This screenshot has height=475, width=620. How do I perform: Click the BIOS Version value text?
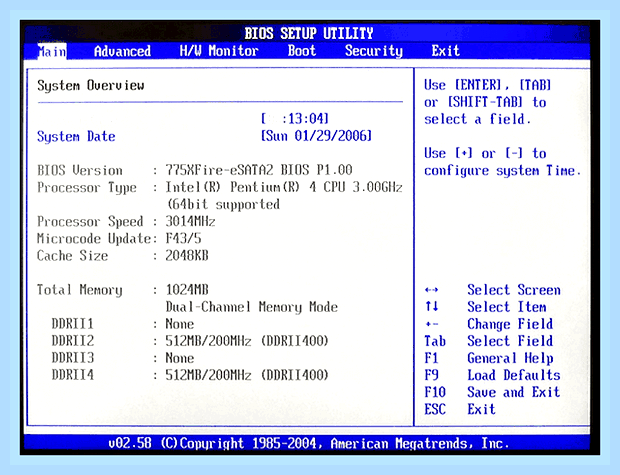(259, 170)
